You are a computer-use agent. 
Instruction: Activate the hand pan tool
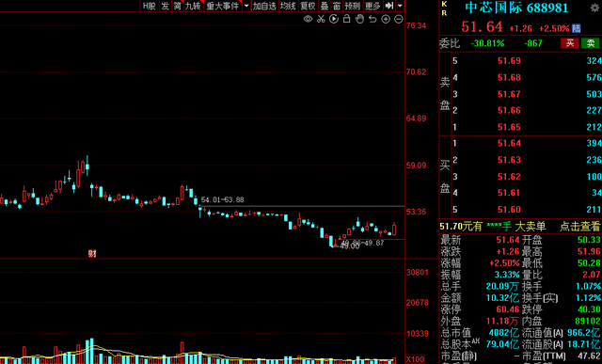click(359, 19)
